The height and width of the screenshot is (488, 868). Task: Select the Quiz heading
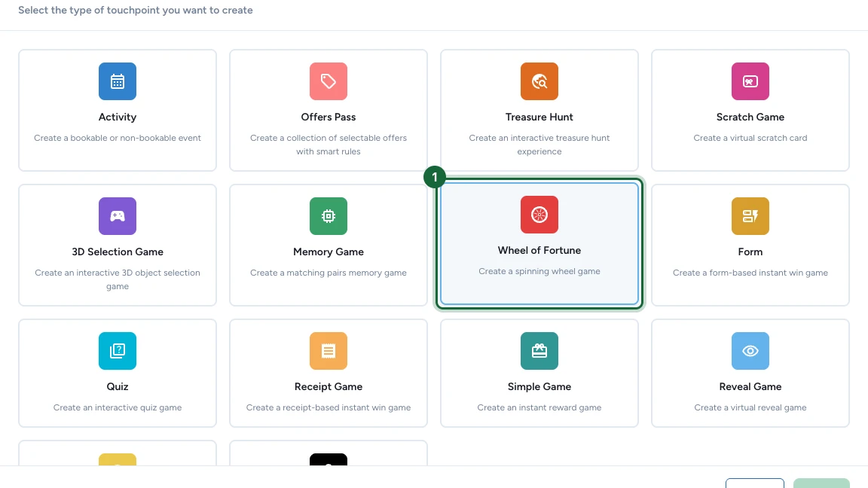118,386
